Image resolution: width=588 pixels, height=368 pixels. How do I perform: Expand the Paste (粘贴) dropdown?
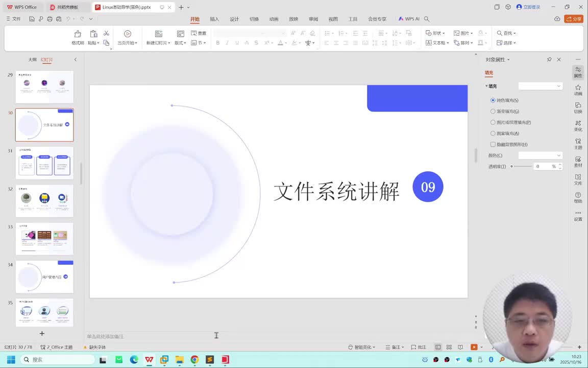94,43
